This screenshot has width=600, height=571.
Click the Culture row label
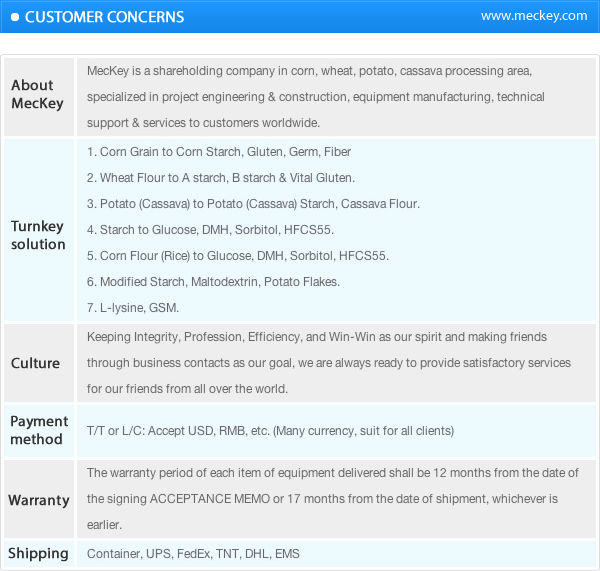[35, 363]
